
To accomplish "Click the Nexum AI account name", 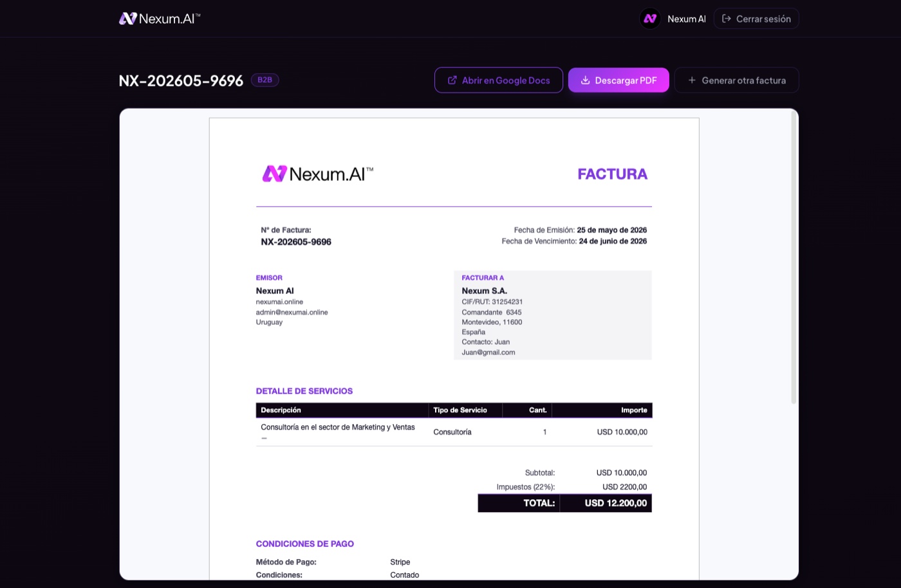I will [687, 19].
